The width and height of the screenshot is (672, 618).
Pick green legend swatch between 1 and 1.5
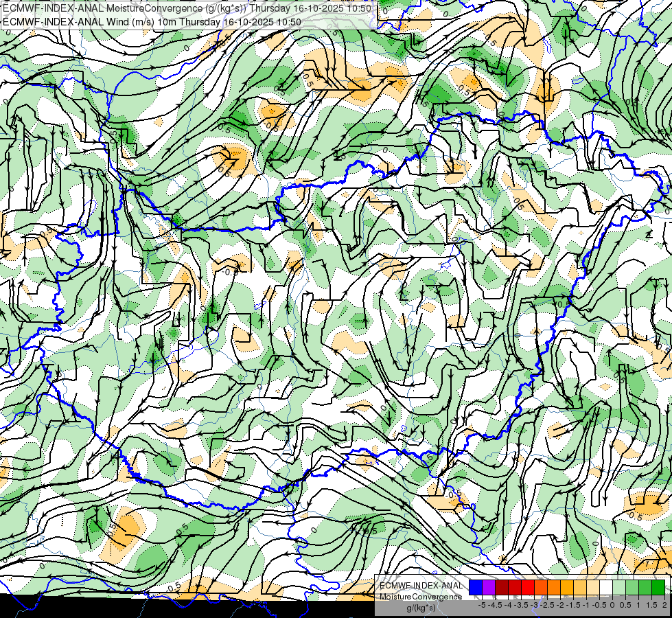point(645,588)
